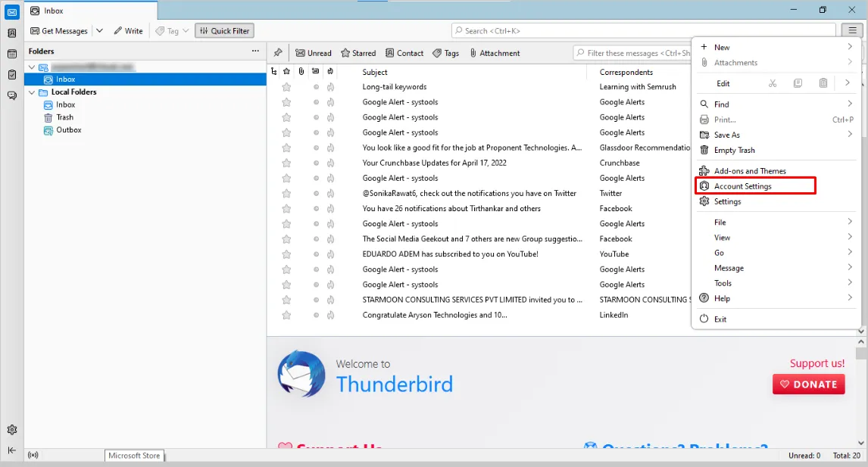The height and width of the screenshot is (467, 868).
Task: Choose Add-ons and Themes menu item
Action: tap(750, 171)
